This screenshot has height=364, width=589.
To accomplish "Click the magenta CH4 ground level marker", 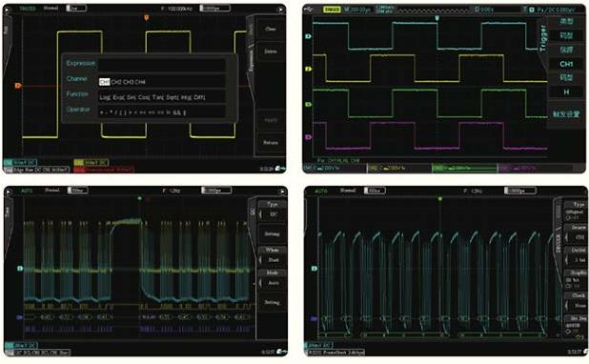I will (309, 137).
